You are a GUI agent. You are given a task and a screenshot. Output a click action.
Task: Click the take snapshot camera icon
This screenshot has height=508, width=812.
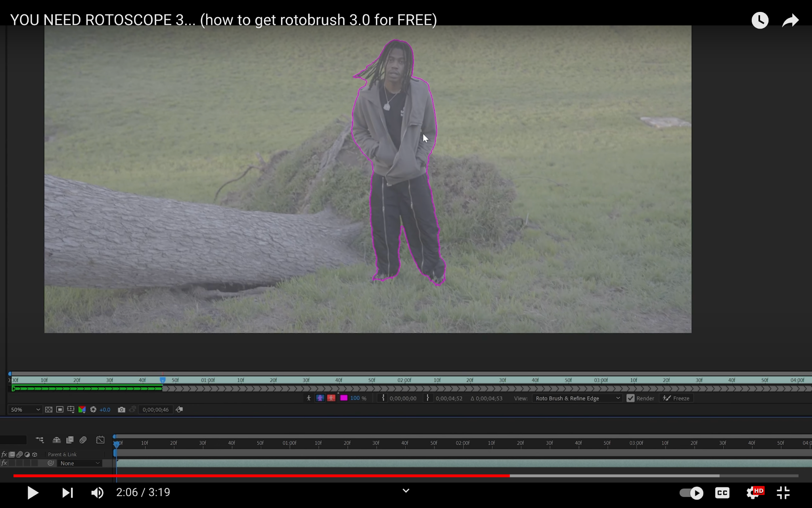[x=121, y=410]
